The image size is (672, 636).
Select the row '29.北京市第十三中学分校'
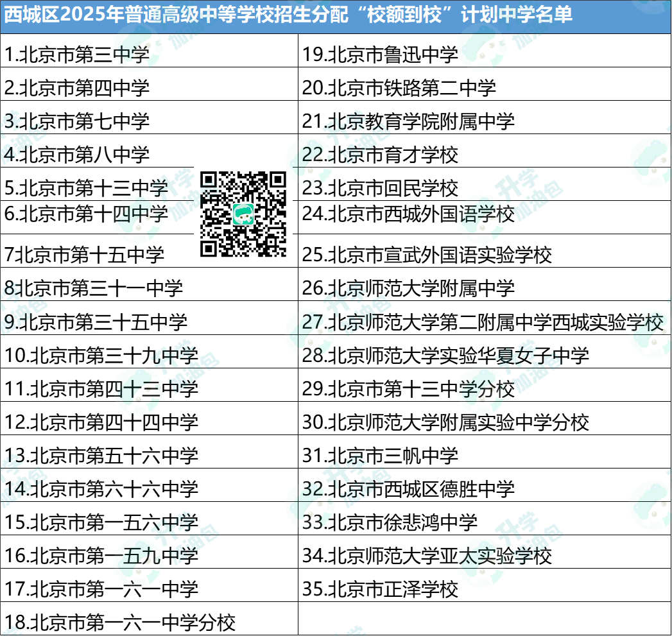(x=485, y=385)
